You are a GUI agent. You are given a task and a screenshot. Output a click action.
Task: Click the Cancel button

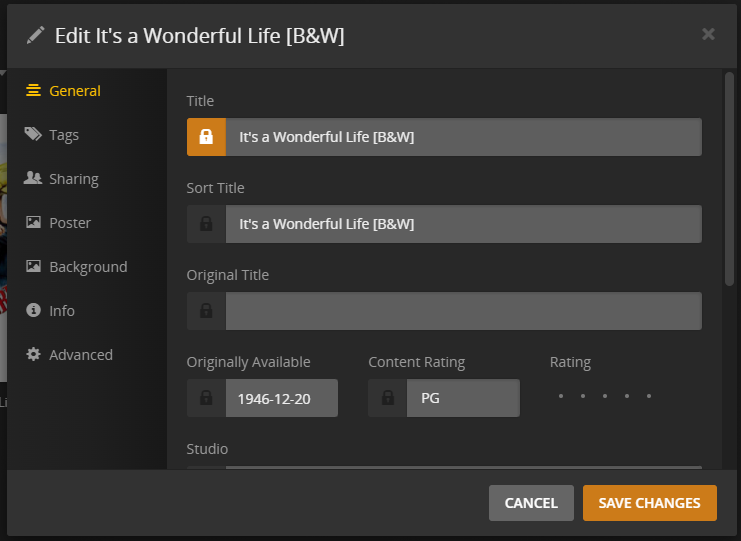(x=531, y=503)
